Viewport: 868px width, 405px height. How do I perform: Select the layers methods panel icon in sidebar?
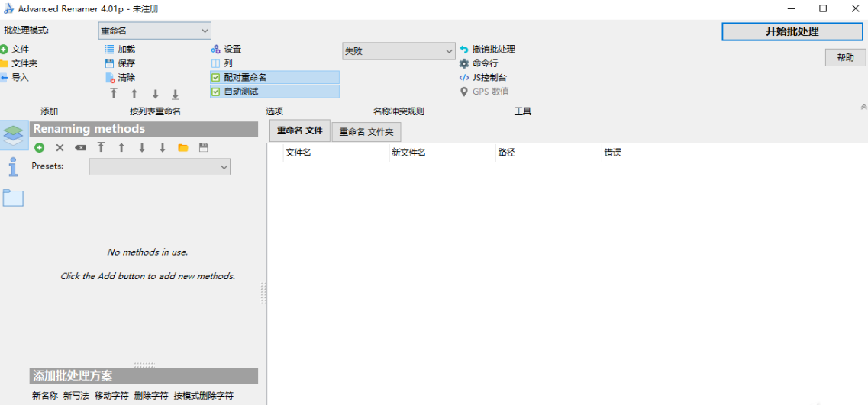[x=14, y=136]
